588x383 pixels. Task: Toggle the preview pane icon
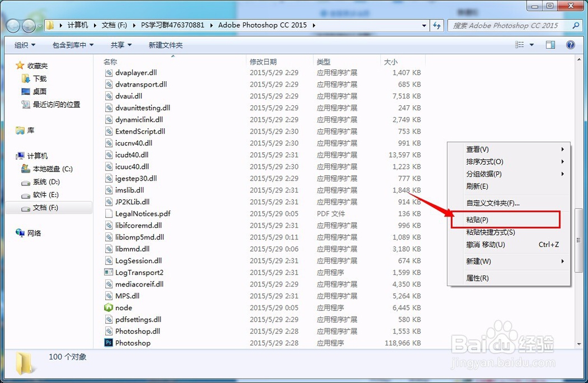point(550,45)
